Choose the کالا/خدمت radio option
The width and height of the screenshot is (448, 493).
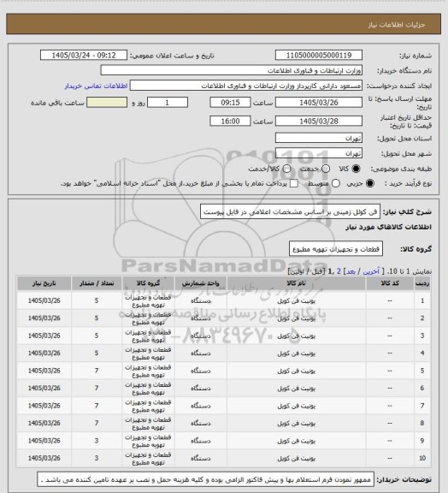point(286,169)
